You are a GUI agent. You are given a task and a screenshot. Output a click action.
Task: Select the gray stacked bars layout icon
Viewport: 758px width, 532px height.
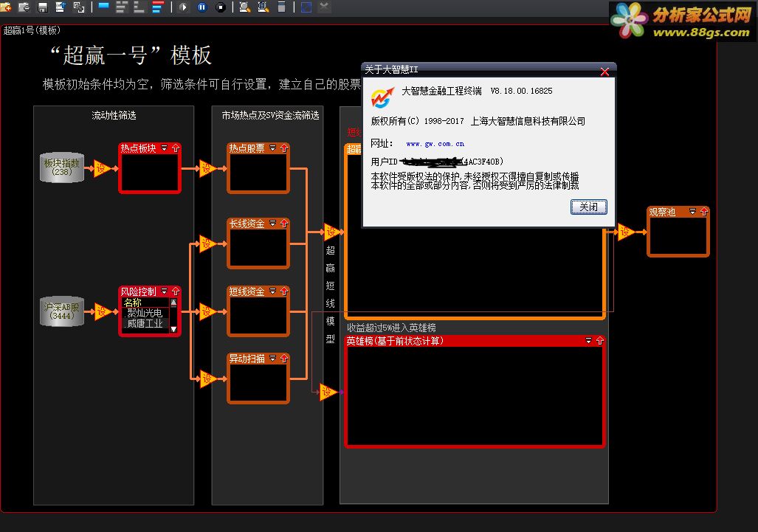click(x=121, y=7)
